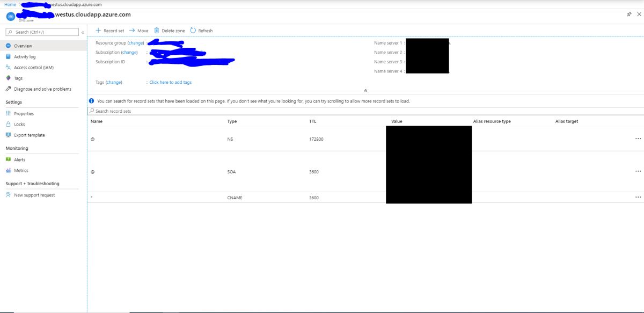Viewport: 644px width, 313px height.
Task: Focus the Search record sets field
Action: point(365,111)
